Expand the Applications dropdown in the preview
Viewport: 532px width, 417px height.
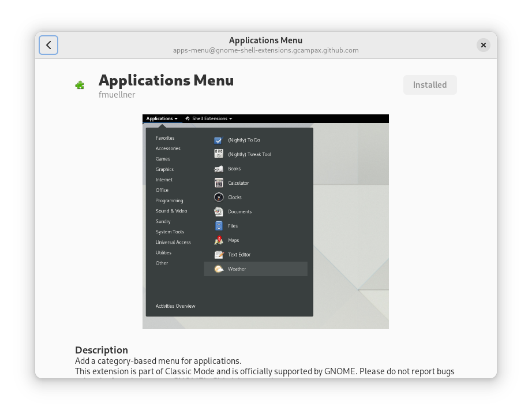162,119
